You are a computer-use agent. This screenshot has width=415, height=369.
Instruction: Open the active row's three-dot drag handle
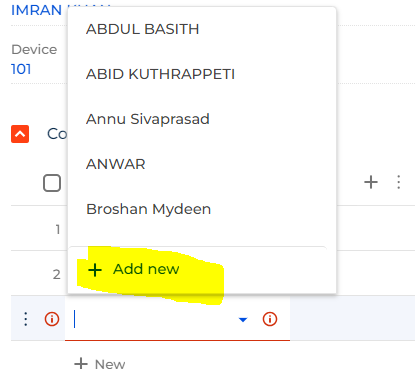tap(26, 319)
